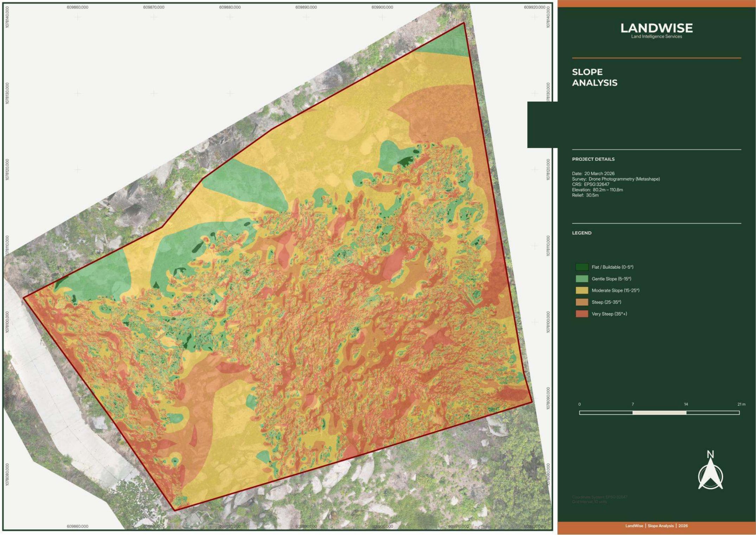Click the '14' scale bar label
756x535 pixels.
[686, 404]
